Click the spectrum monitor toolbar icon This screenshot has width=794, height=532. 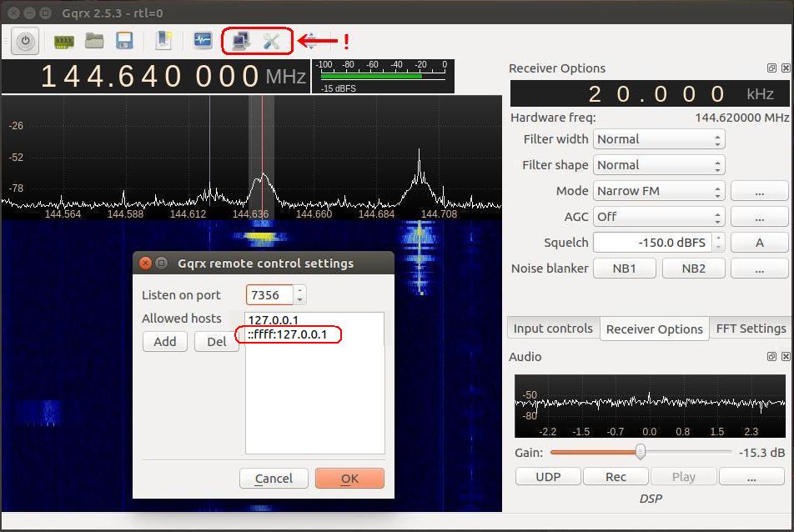(203, 40)
